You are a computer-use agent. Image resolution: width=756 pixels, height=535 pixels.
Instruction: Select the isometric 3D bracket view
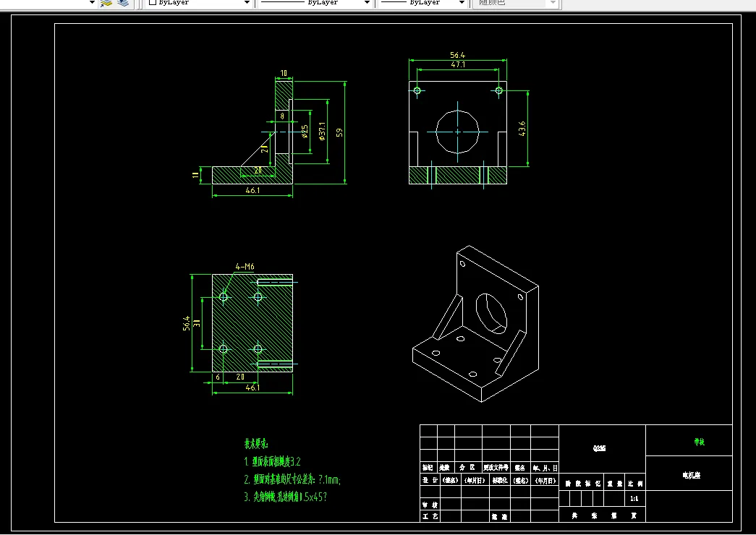(x=475, y=324)
